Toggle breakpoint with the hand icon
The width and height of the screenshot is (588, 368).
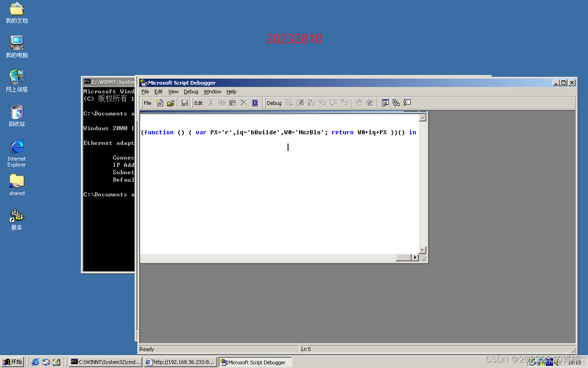[359, 103]
